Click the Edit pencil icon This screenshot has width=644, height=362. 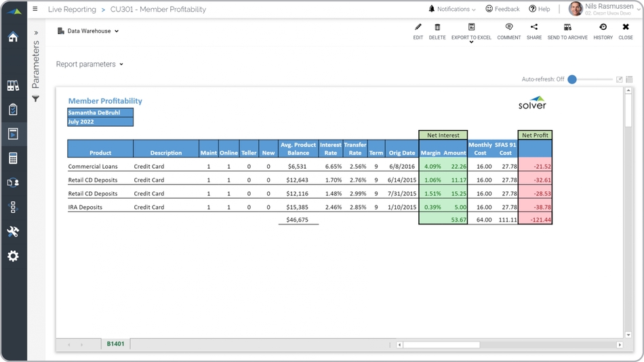[x=418, y=28]
